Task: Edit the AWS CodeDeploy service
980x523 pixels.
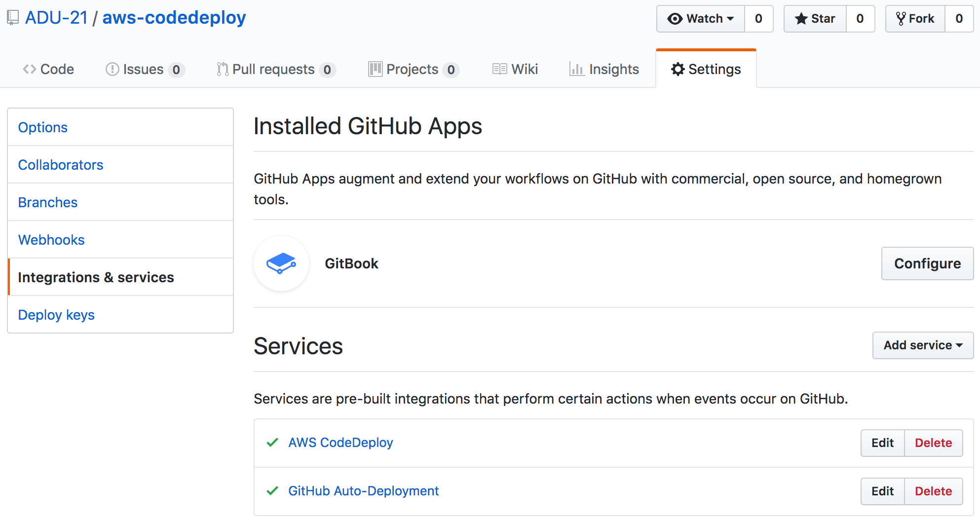Action: [x=883, y=443]
